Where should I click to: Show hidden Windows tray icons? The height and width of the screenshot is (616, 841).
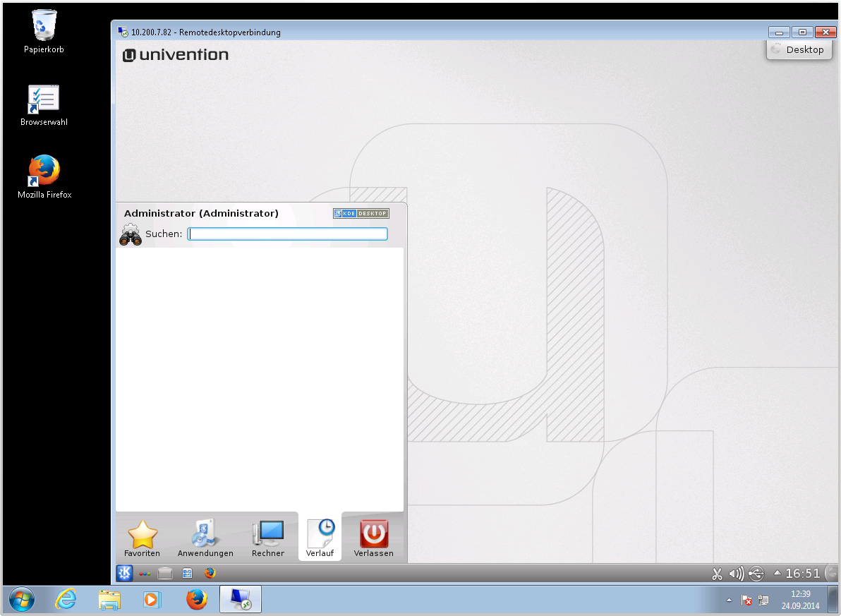[730, 600]
